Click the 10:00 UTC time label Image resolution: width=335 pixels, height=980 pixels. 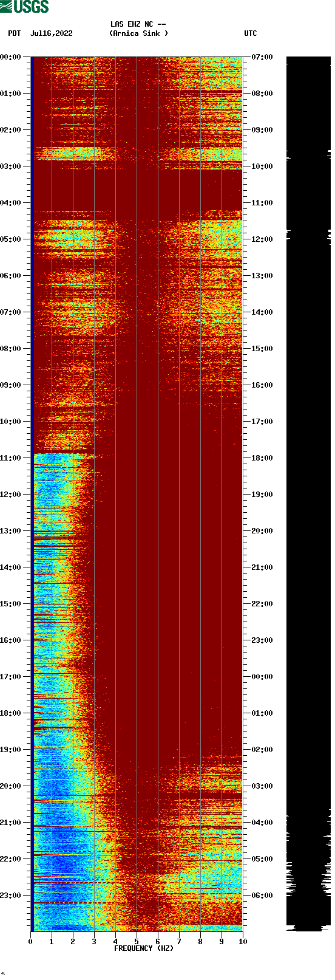tap(262, 166)
